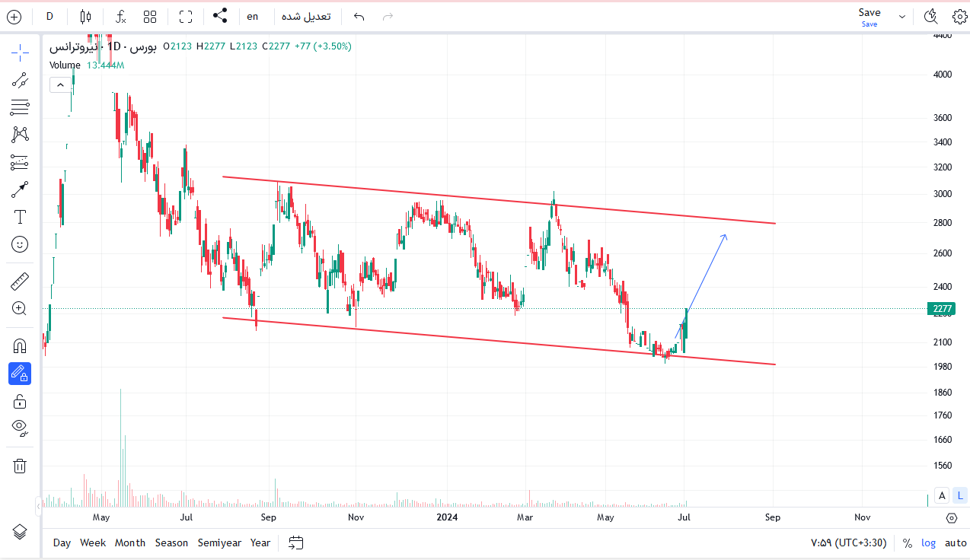Viewport: 970px width, 560px height.
Task: Share the chart via share icon
Action: [220, 16]
